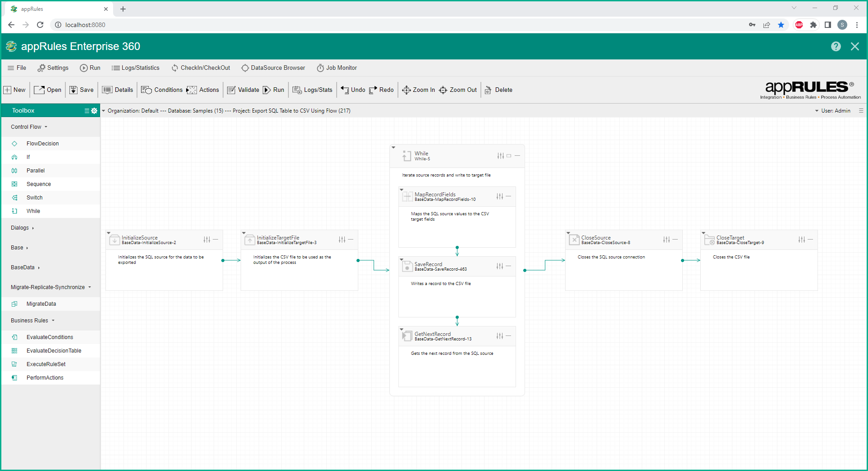Image resolution: width=868 pixels, height=471 pixels.
Task: Click the Delete trash icon
Action: tap(488, 90)
